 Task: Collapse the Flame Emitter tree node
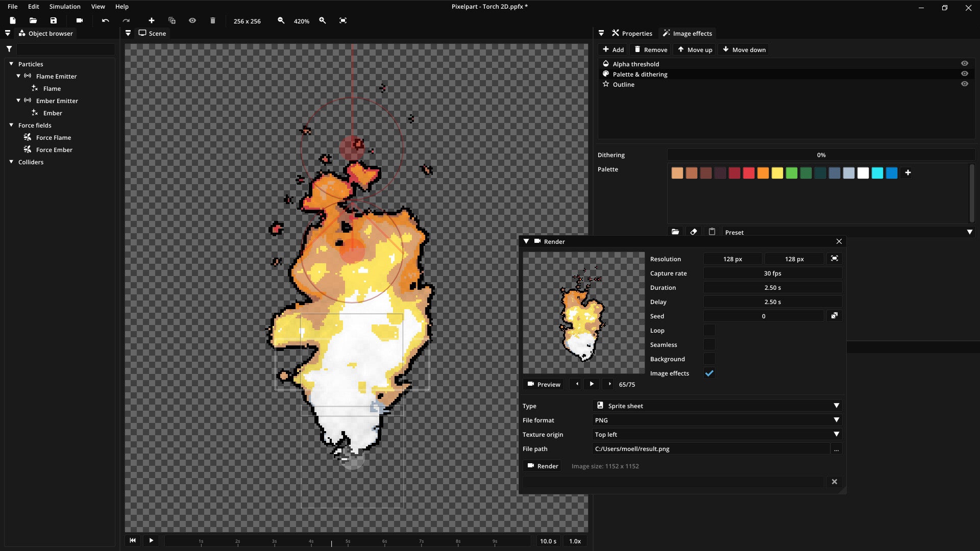click(x=18, y=76)
